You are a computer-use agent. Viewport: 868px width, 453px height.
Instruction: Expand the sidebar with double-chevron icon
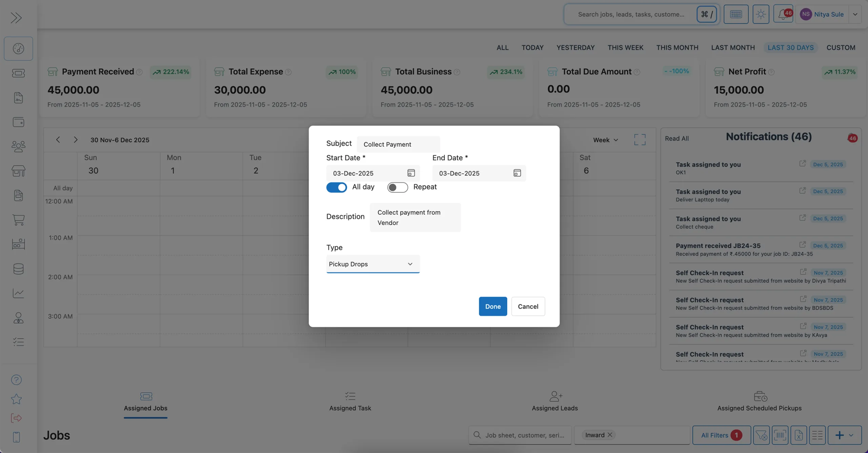coord(16,18)
